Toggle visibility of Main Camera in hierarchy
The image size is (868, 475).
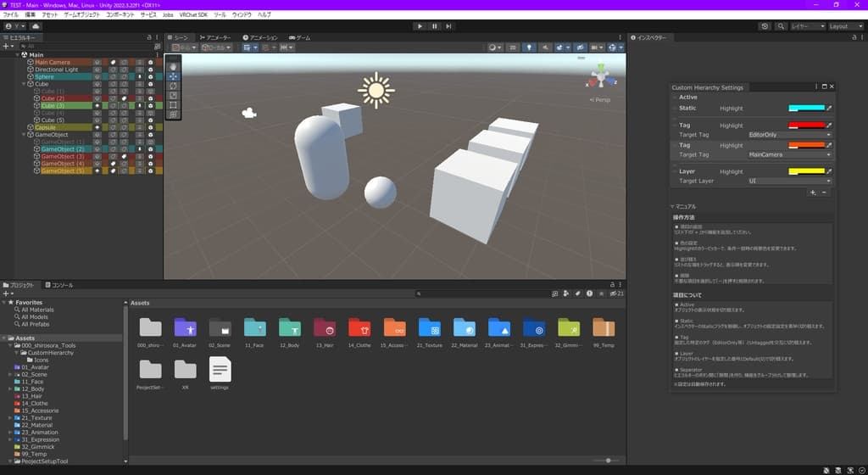coord(97,63)
